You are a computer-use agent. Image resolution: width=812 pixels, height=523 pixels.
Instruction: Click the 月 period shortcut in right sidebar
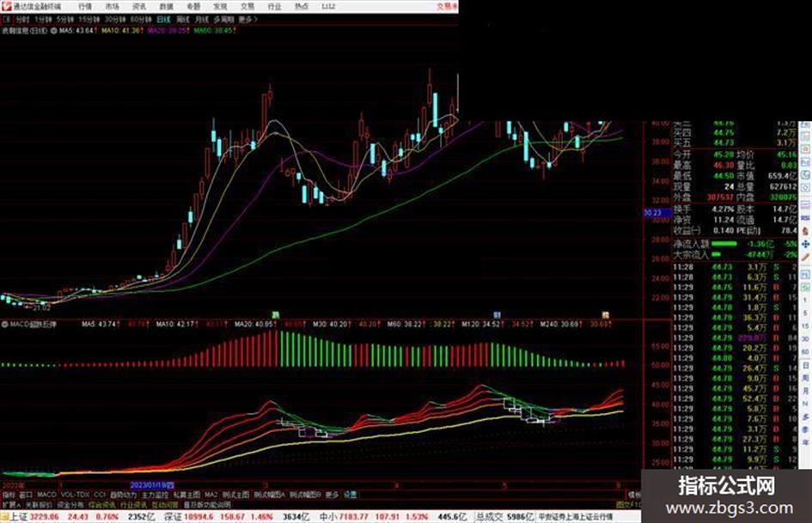coord(805,391)
